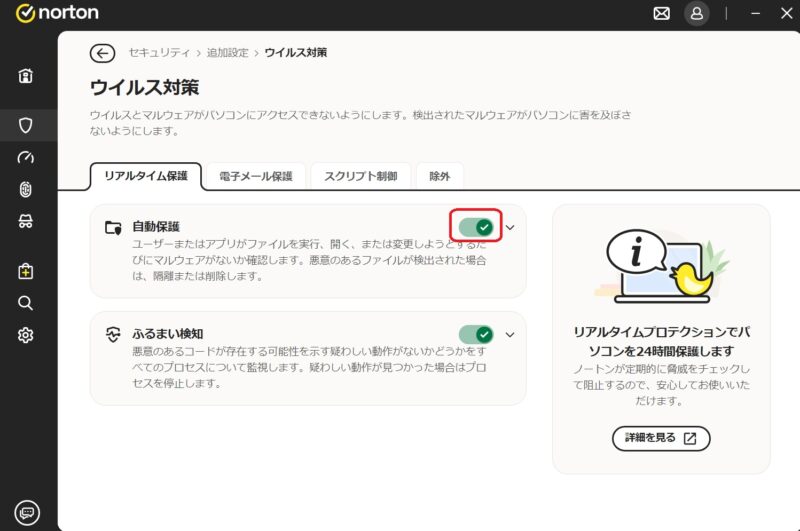
Task: Go back using the circled arrow button
Action: click(x=102, y=53)
